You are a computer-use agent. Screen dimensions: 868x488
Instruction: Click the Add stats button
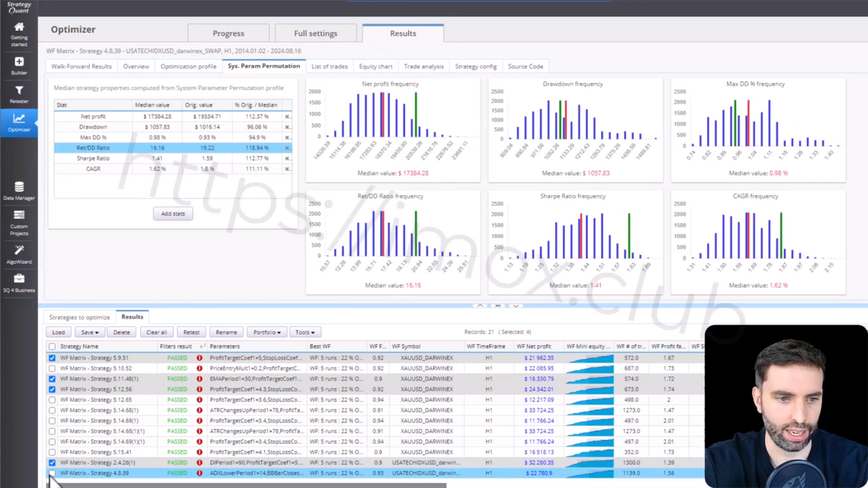tap(173, 214)
